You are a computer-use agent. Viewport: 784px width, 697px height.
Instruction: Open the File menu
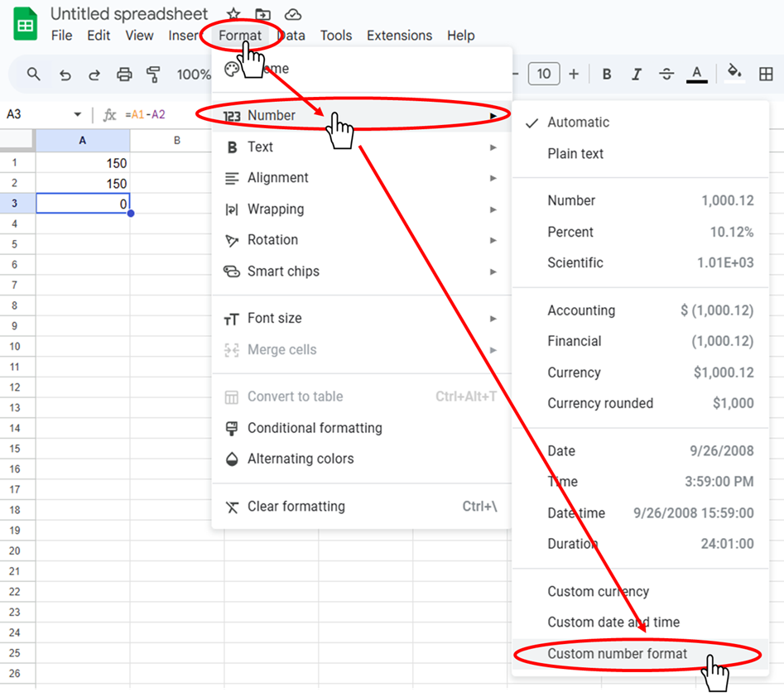61,36
